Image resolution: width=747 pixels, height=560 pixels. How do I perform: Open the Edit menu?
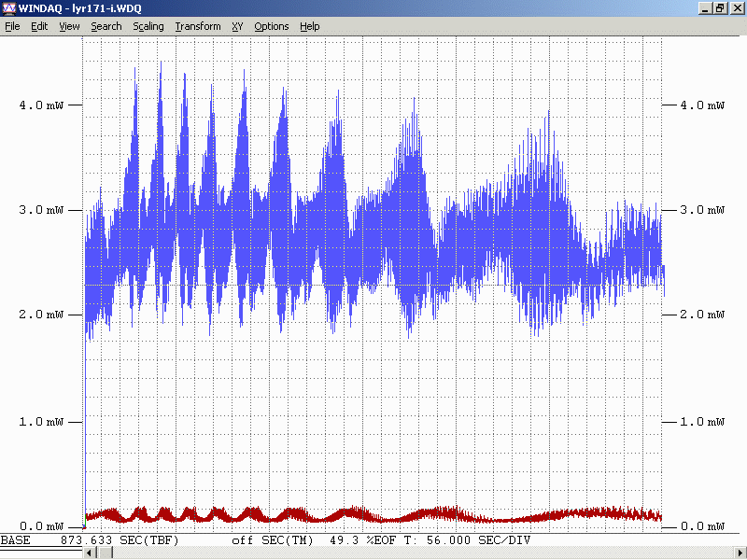[39, 26]
